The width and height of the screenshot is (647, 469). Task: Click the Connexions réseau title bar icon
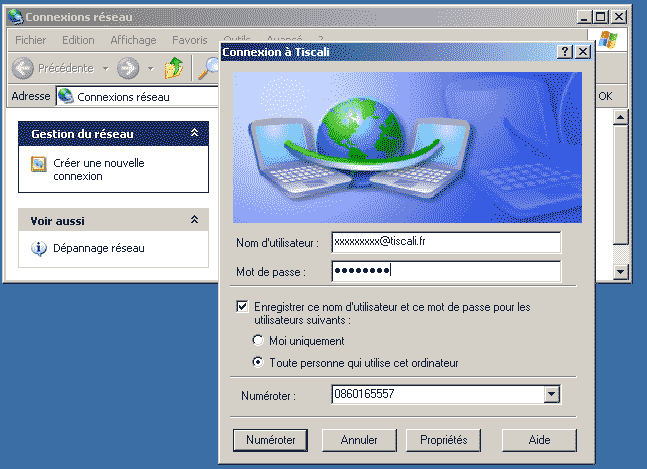point(16,17)
